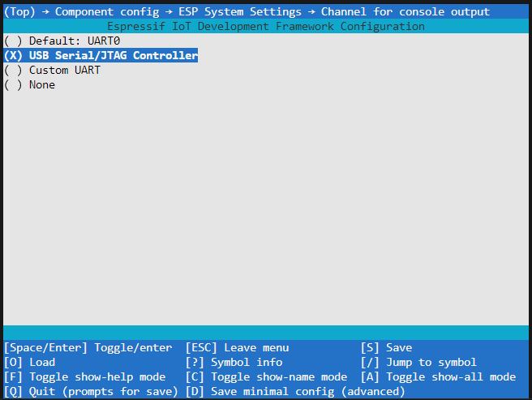This screenshot has width=532, height=400.
Task: Select the Default: UART0 radio option
Action: 55,41
